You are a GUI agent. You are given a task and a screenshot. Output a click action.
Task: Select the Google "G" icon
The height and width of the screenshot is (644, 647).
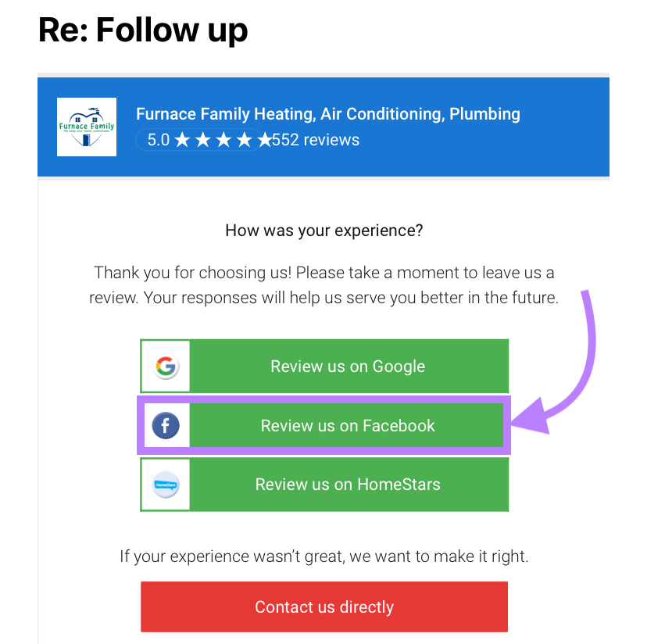tap(165, 366)
